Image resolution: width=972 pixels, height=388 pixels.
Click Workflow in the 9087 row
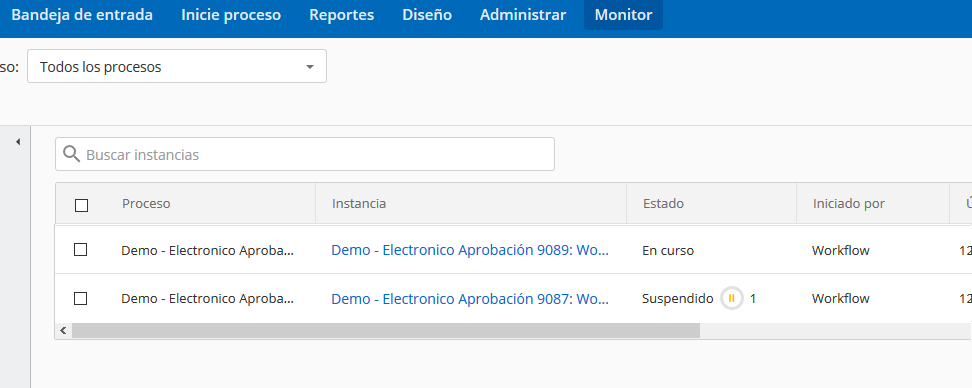841,299
